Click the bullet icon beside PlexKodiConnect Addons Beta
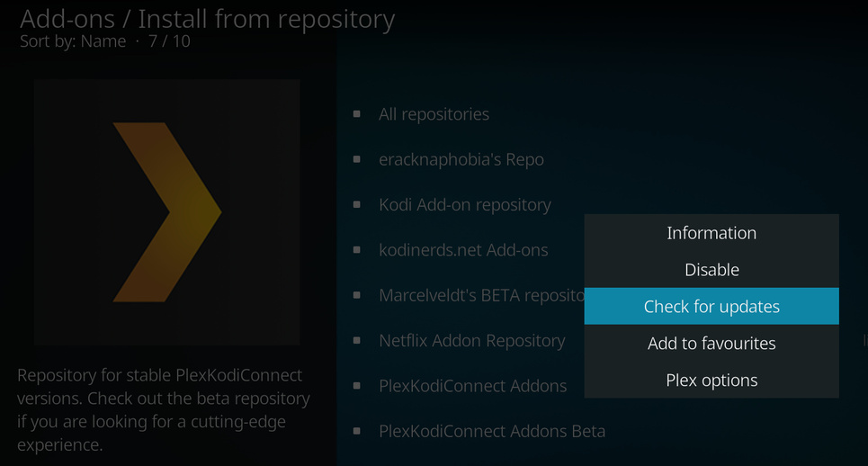Image resolution: width=868 pixels, height=466 pixels. click(357, 431)
